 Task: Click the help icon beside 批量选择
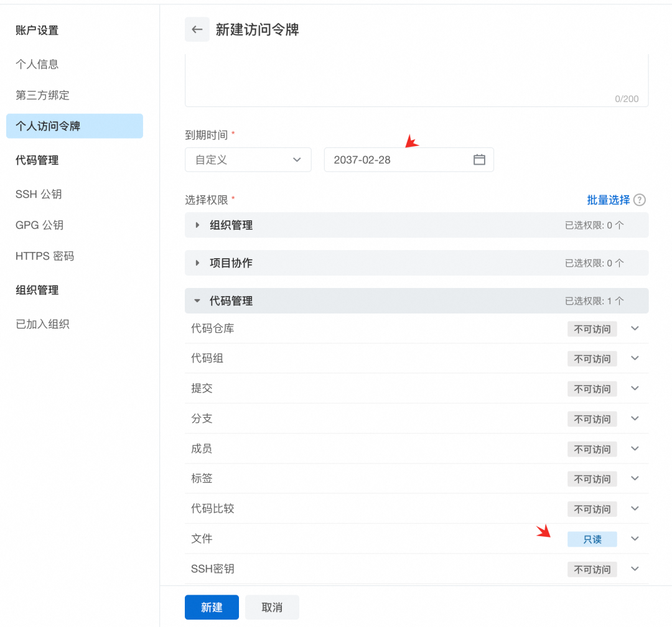point(641,200)
